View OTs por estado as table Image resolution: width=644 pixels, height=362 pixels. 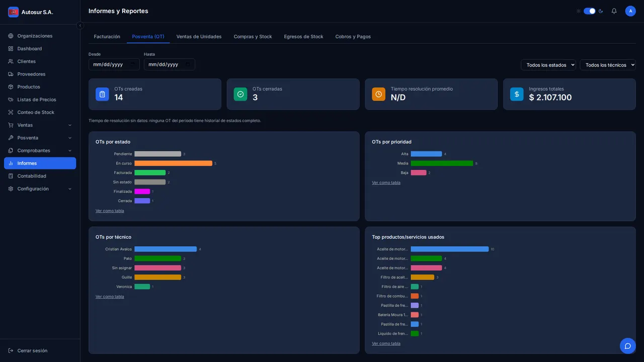click(110, 211)
